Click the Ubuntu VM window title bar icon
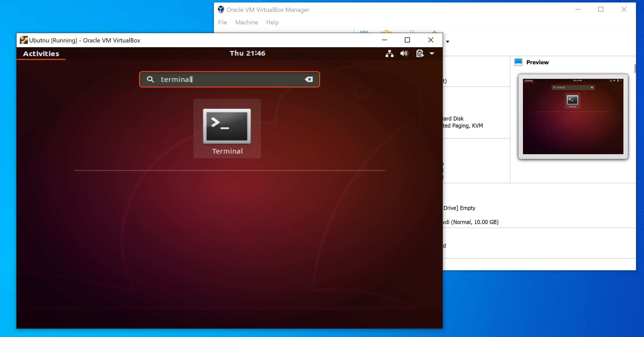The image size is (644, 337). click(24, 40)
